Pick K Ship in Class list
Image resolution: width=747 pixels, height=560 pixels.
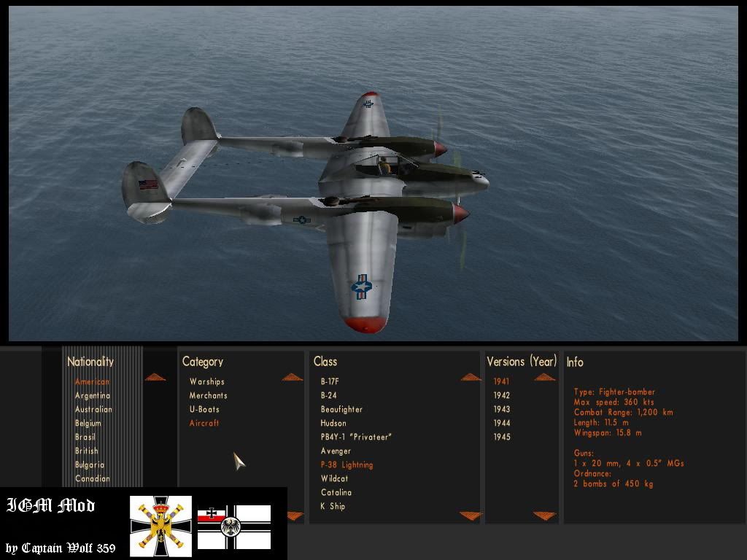pos(333,506)
